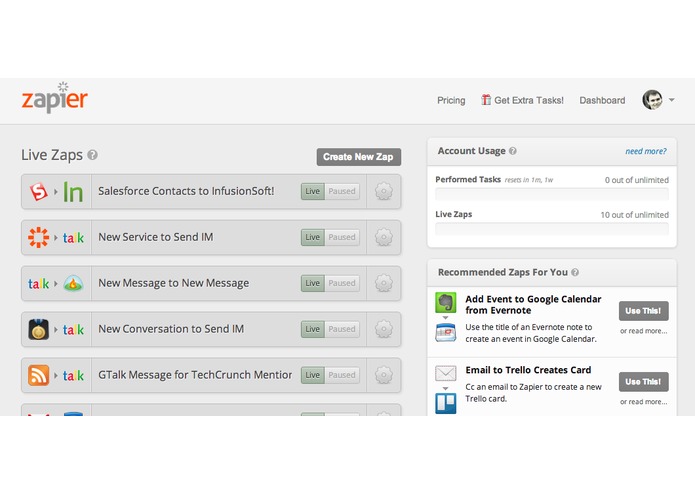This screenshot has width=695, height=494.
Task: Click the Zapier logo
Action: tap(55, 97)
